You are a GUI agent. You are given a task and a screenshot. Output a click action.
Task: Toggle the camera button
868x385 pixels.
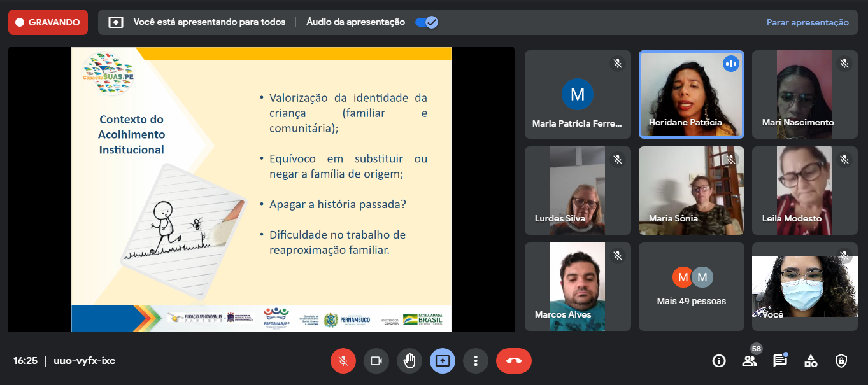pos(376,361)
